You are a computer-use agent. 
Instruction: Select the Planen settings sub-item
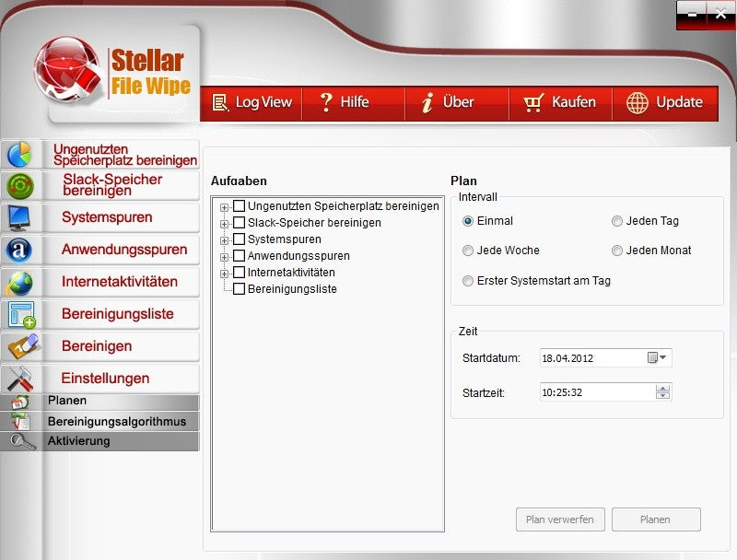[99, 401]
